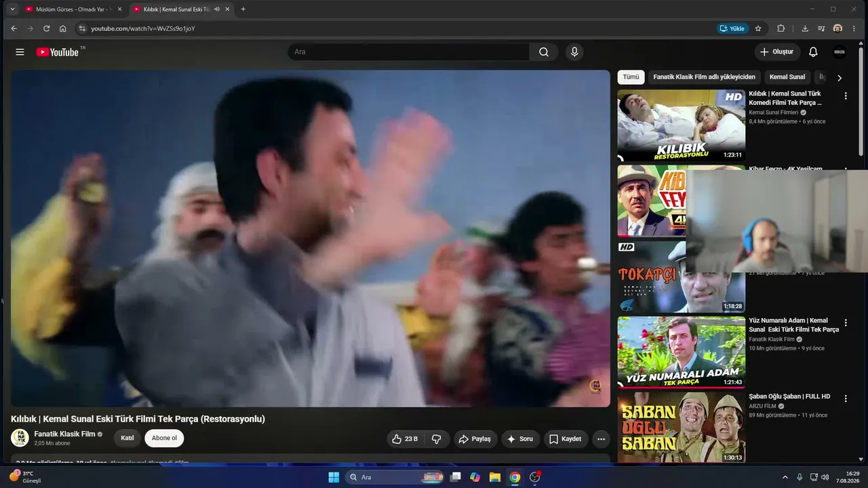Show hidden system tray icons

[785, 477]
